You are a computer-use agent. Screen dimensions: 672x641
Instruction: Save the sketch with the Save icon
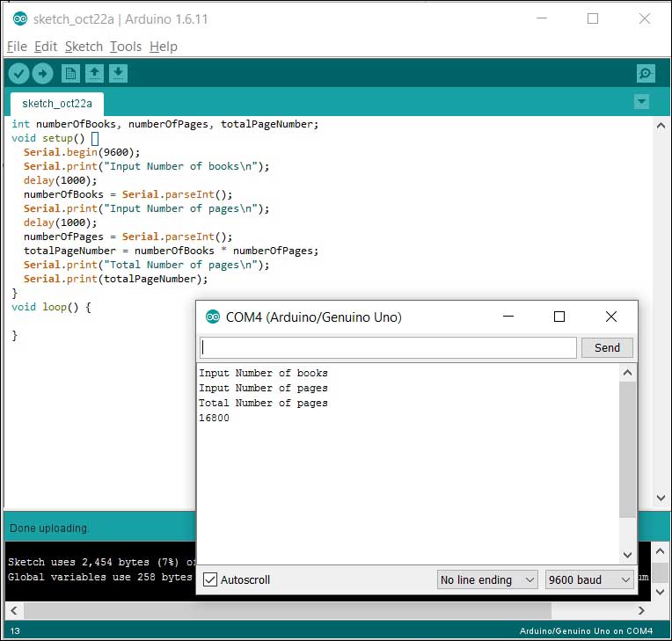(118, 74)
